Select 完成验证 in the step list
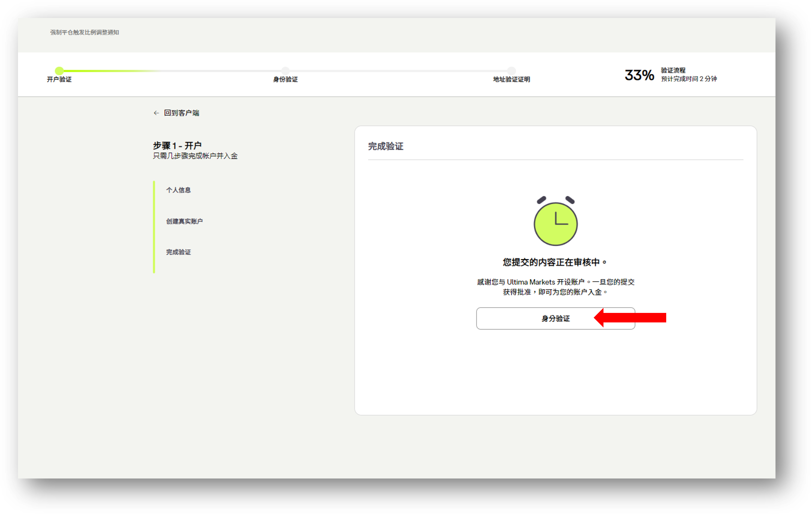 point(178,252)
